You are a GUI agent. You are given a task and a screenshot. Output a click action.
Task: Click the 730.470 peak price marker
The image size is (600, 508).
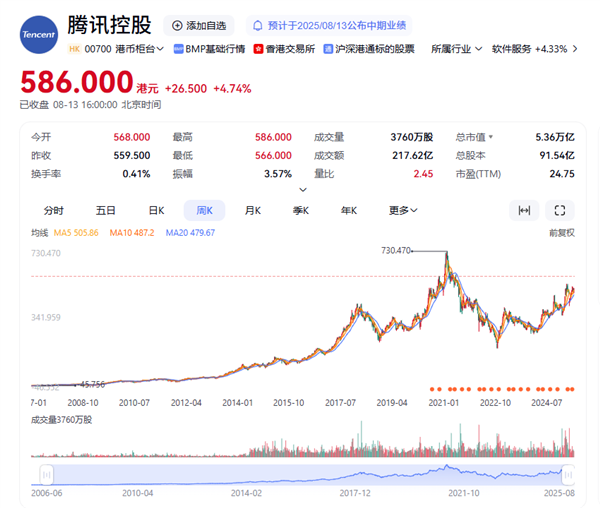(396, 250)
